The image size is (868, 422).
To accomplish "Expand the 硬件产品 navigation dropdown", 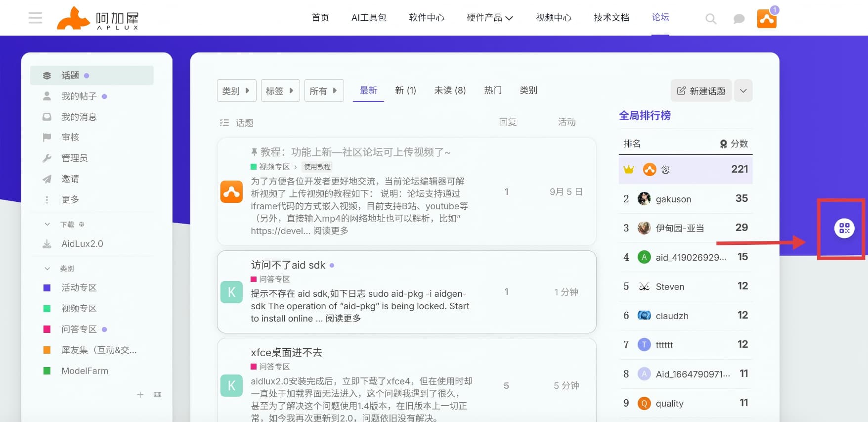I will (x=490, y=18).
